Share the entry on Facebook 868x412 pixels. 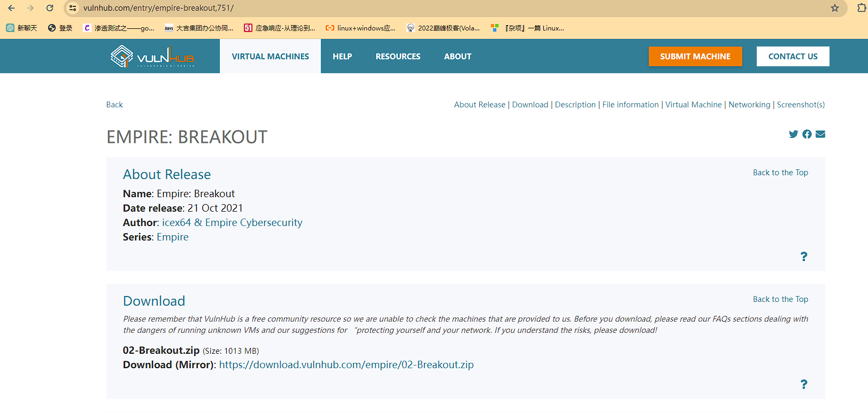click(807, 134)
